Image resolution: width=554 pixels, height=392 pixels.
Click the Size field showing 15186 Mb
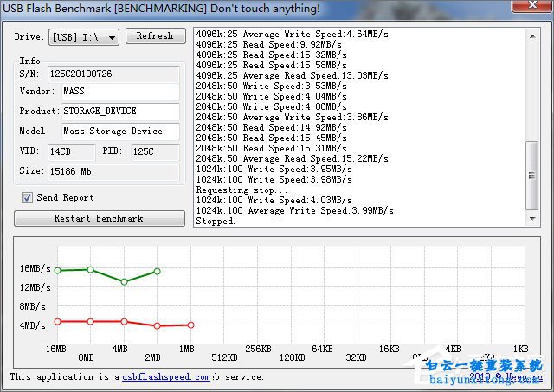click(x=113, y=171)
